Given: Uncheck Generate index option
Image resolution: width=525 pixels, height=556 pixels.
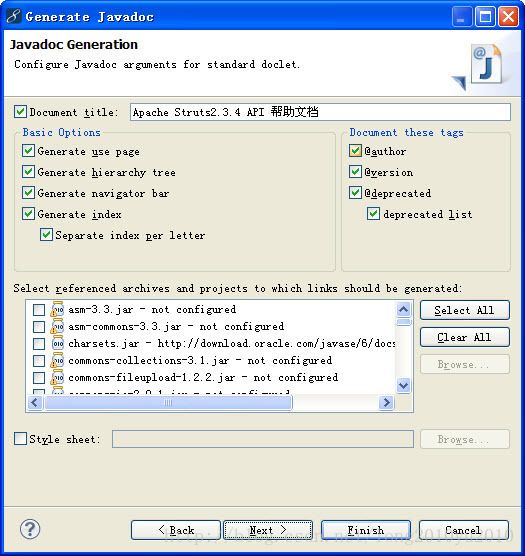Looking at the screenshot, I should click(28, 214).
